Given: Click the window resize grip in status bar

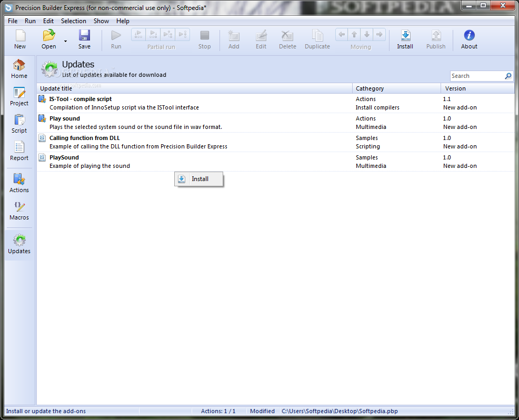Looking at the screenshot, I should point(511,412).
